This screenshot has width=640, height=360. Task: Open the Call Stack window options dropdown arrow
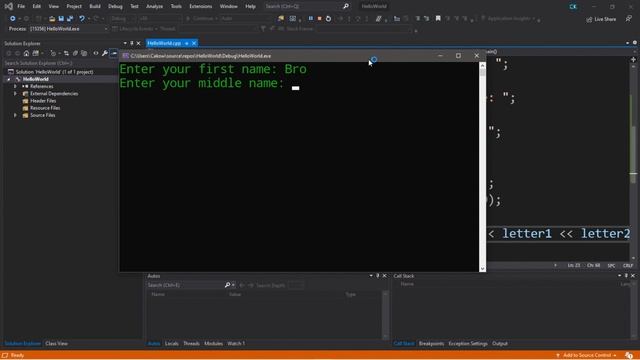click(620, 276)
